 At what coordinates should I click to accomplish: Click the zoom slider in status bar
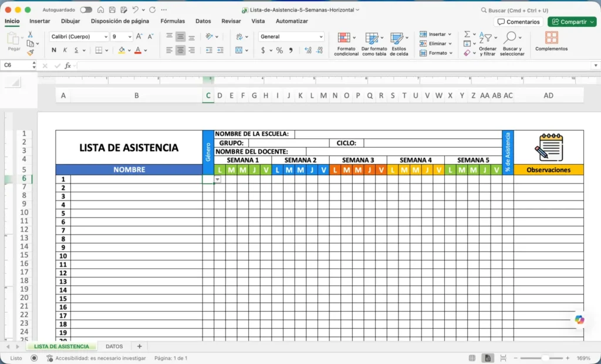[x=542, y=358]
